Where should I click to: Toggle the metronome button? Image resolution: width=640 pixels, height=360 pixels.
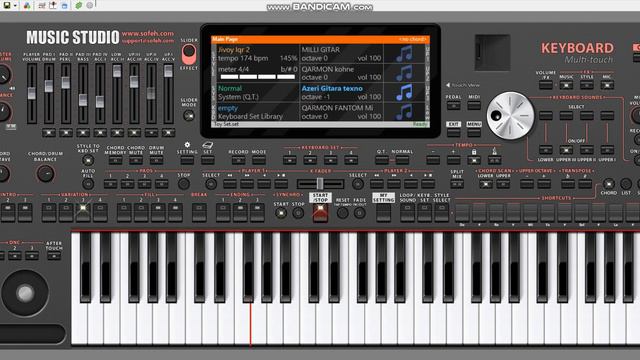coord(494,160)
